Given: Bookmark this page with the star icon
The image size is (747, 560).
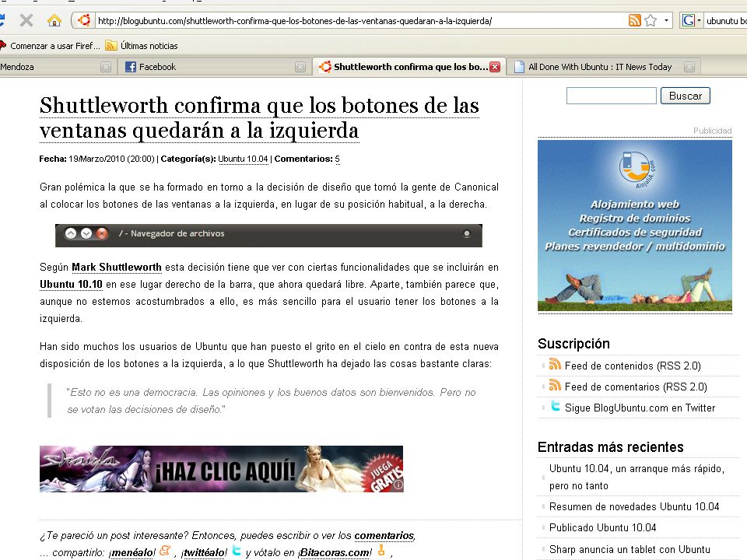Looking at the screenshot, I should (x=651, y=20).
